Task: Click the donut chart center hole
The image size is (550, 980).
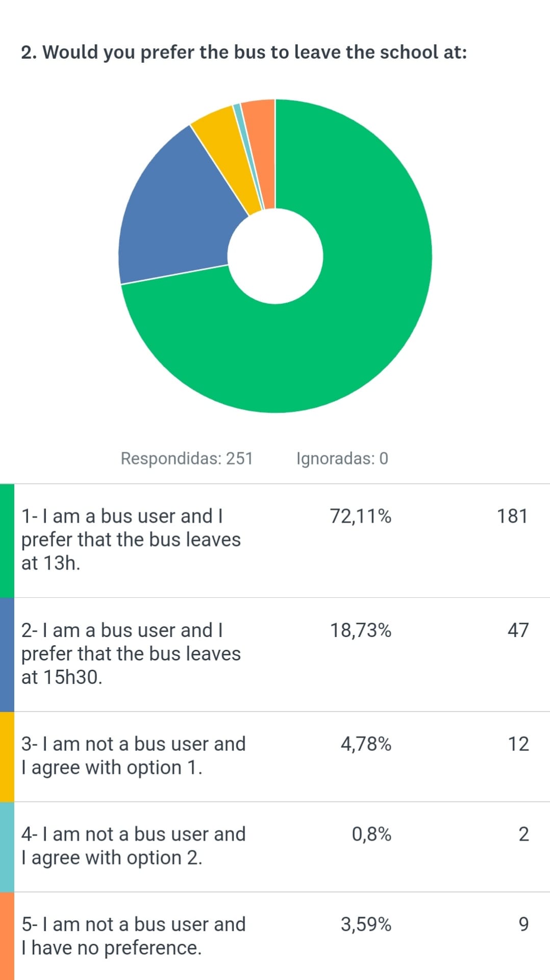Action: (x=275, y=256)
